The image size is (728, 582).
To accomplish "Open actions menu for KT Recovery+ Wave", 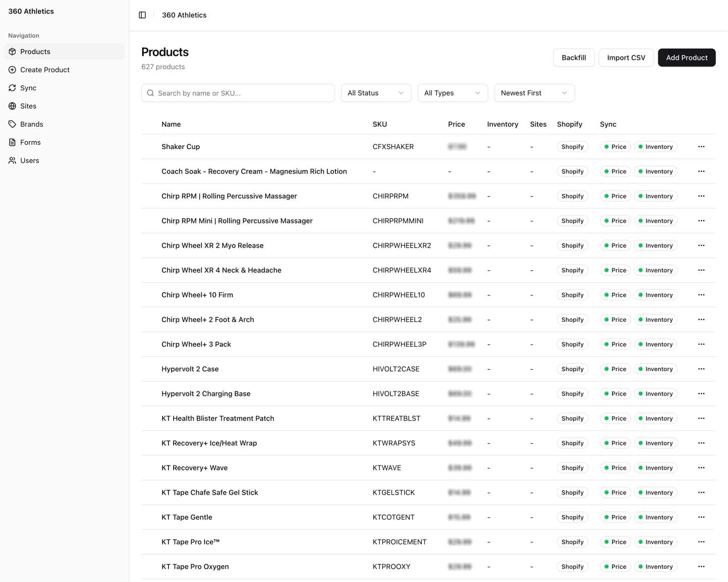I will pos(701,468).
